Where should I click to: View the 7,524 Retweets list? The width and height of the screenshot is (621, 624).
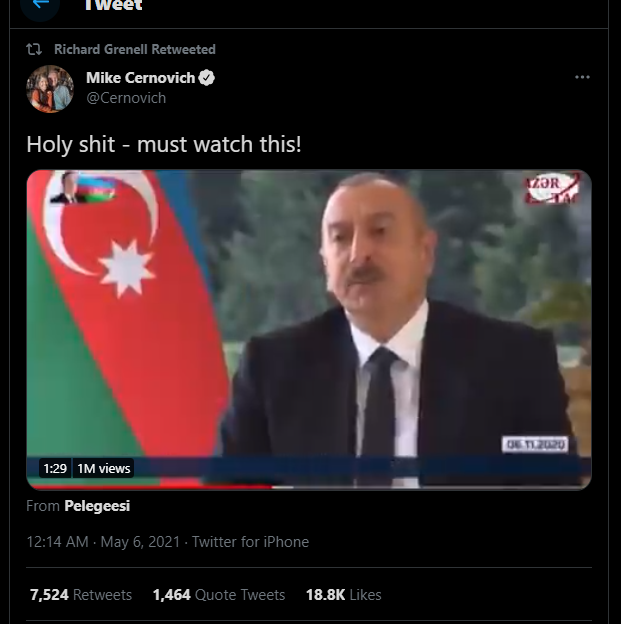click(x=81, y=595)
